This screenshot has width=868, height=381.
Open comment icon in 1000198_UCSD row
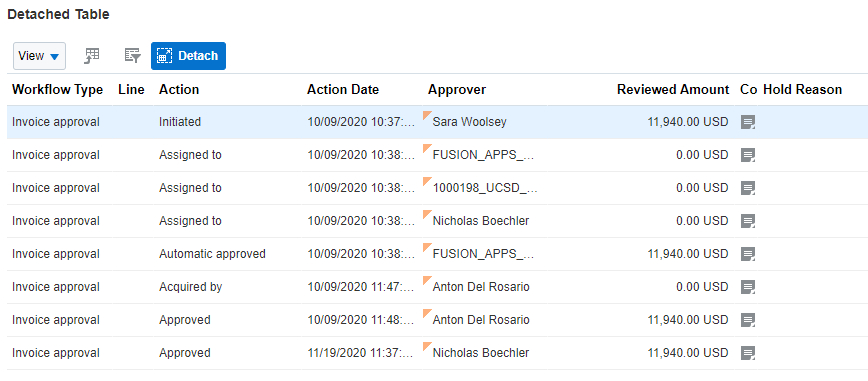point(748,188)
